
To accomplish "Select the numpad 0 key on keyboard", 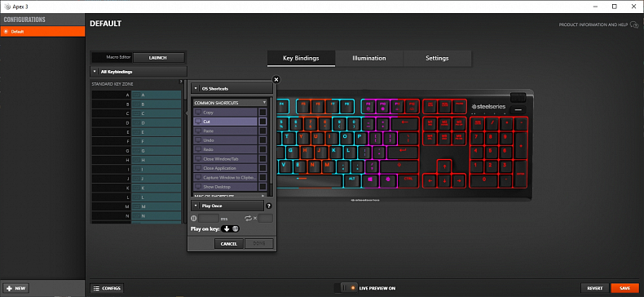I will point(484,180).
